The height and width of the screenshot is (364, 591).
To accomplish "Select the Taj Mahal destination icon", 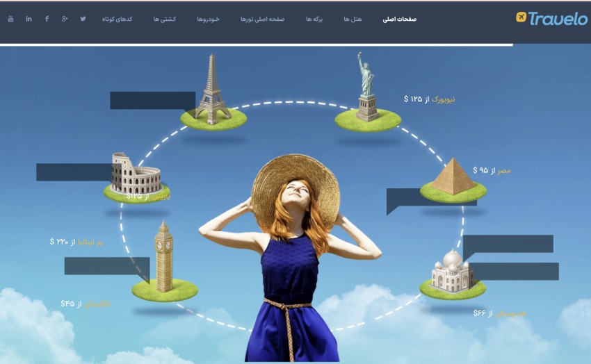I will 452,271.
